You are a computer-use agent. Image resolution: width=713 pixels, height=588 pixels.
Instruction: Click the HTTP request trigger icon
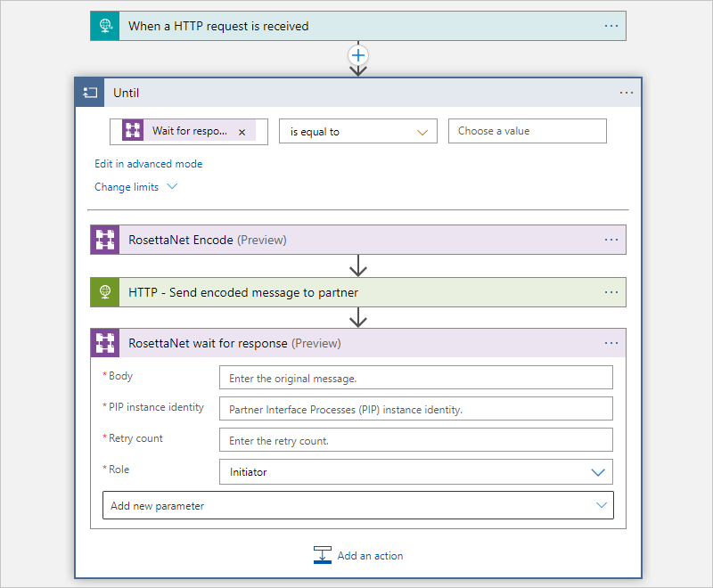click(x=105, y=26)
